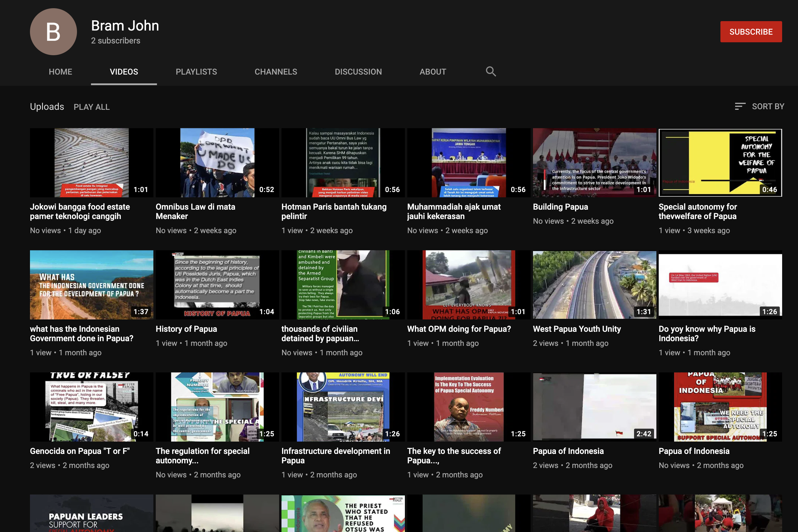Viewport: 798px width, 532px height.
Task: Click the 'Building Papua' video title
Action: [560, 207]
